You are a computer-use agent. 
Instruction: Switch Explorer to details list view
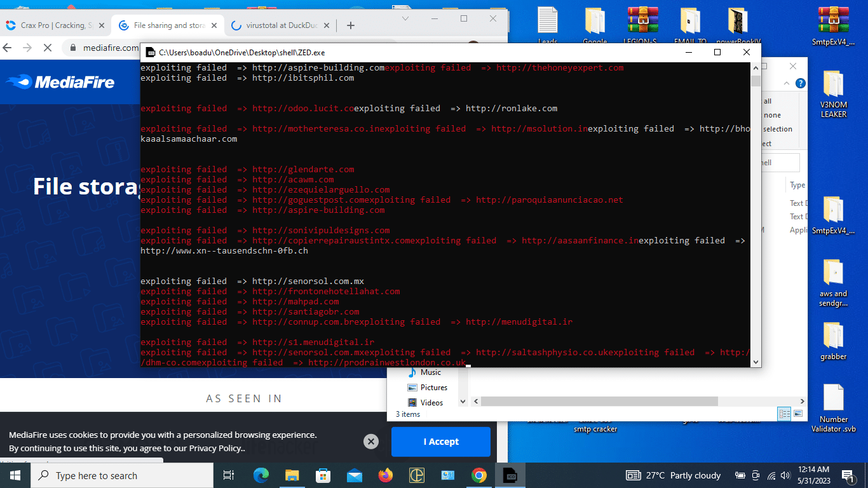(784, 414)
